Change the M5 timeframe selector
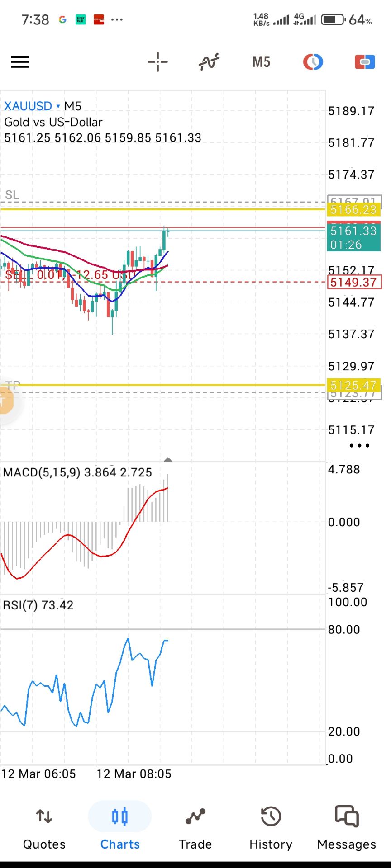Screen dimensions: 391x868 coord(261,62)
